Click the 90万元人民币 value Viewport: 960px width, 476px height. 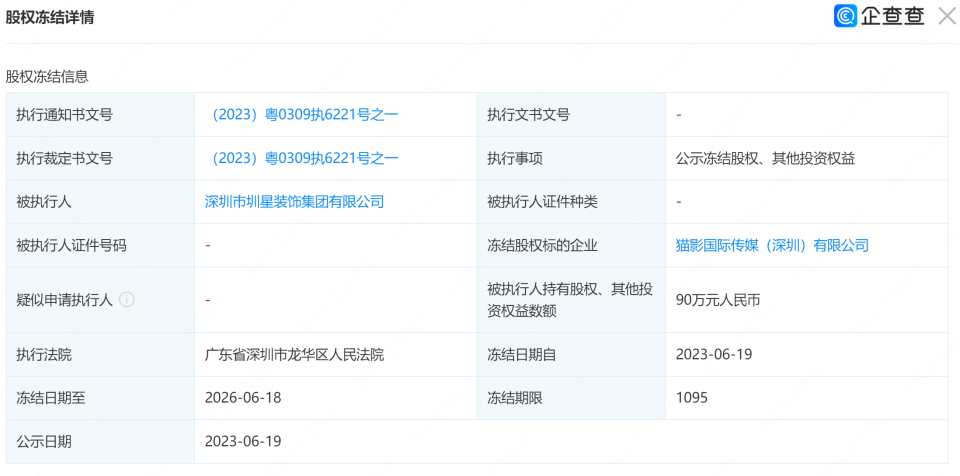pos(718,300)
